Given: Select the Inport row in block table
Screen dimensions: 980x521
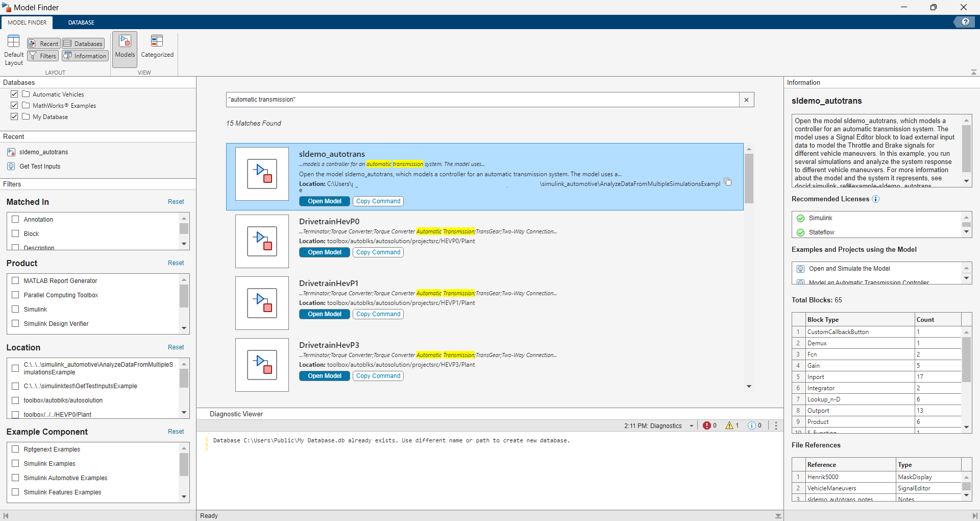Looking at the screenshot, I should click(x=876, y=377).
